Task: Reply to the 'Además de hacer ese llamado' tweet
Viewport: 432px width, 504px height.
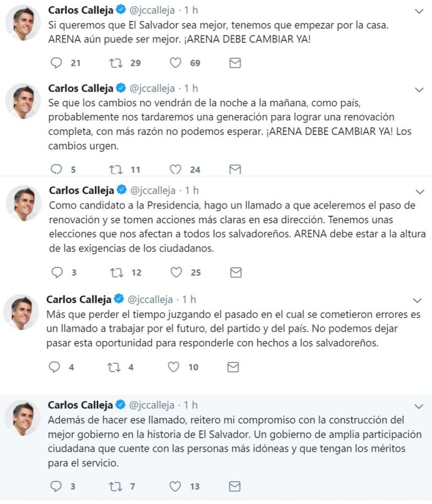Action: click(56, 487)
